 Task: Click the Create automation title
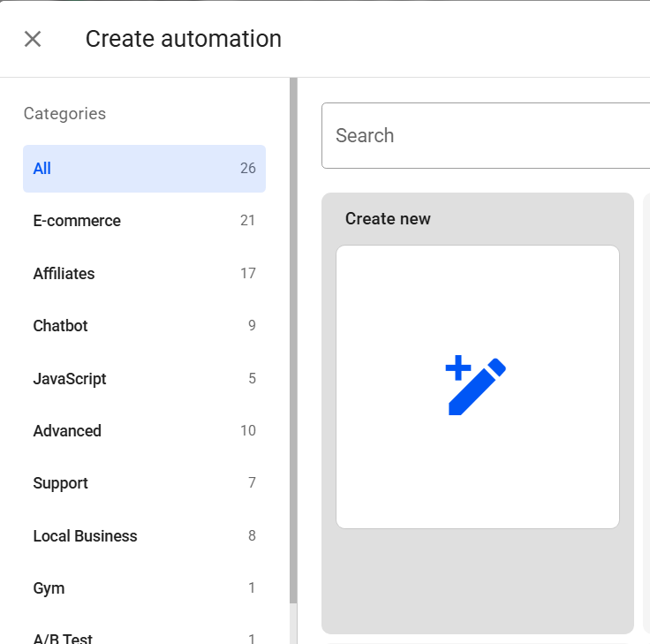click(x=184, y=39)
